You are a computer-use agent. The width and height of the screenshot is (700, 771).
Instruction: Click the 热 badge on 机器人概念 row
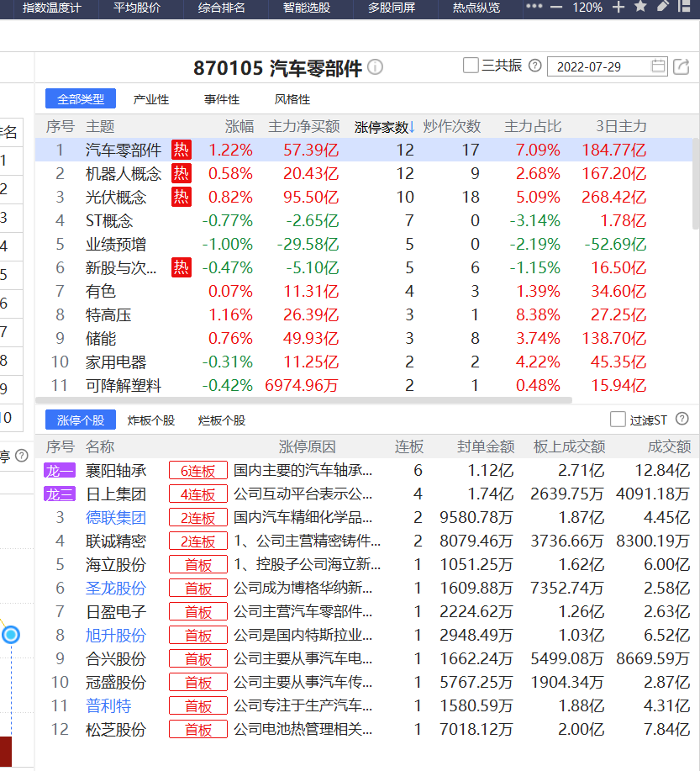point(182,173)
